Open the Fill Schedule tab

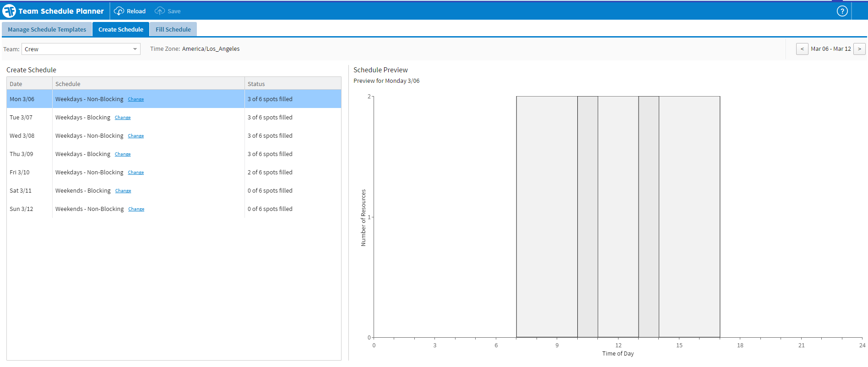[x=173, y=29]
